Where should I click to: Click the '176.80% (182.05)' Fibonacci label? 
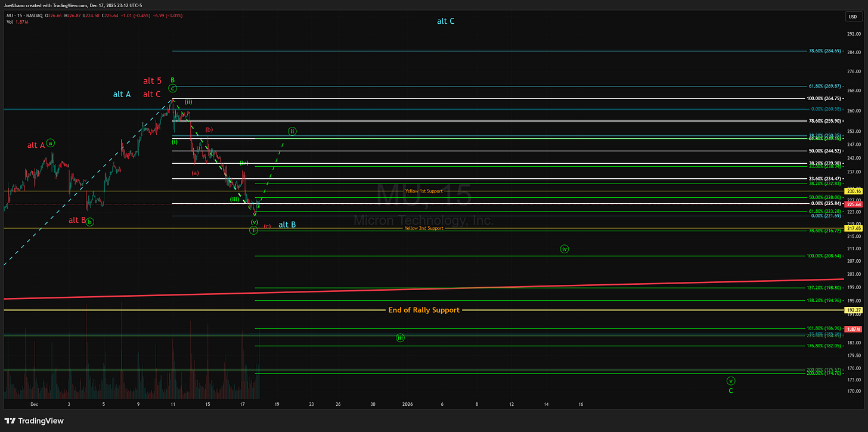click(824, 346)
